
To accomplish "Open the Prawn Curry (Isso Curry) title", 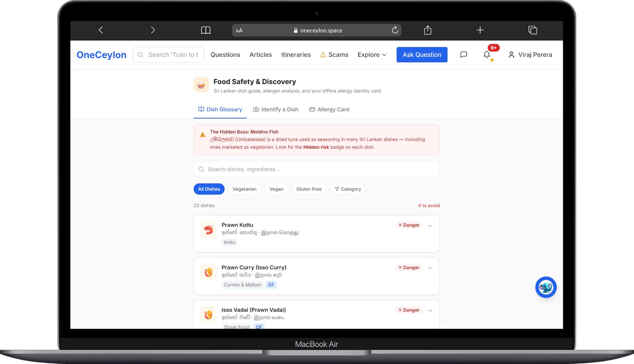I will click(x=254, y=267).
